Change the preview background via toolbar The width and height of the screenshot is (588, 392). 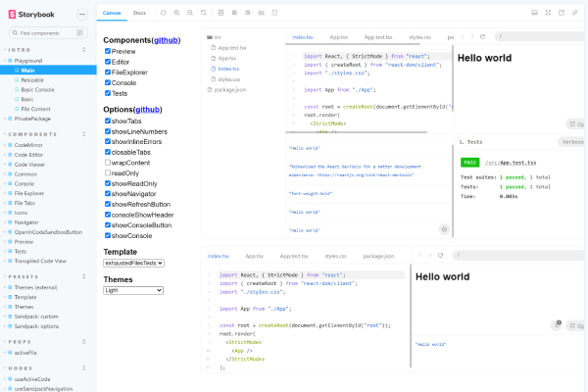click(x=220, y=13)
